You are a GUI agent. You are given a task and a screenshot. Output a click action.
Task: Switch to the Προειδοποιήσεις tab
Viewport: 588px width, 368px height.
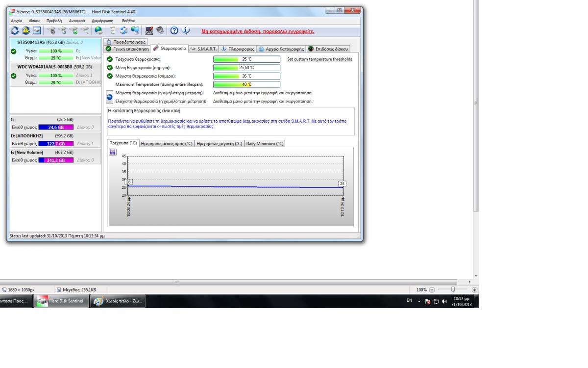(x=126, y=42)
